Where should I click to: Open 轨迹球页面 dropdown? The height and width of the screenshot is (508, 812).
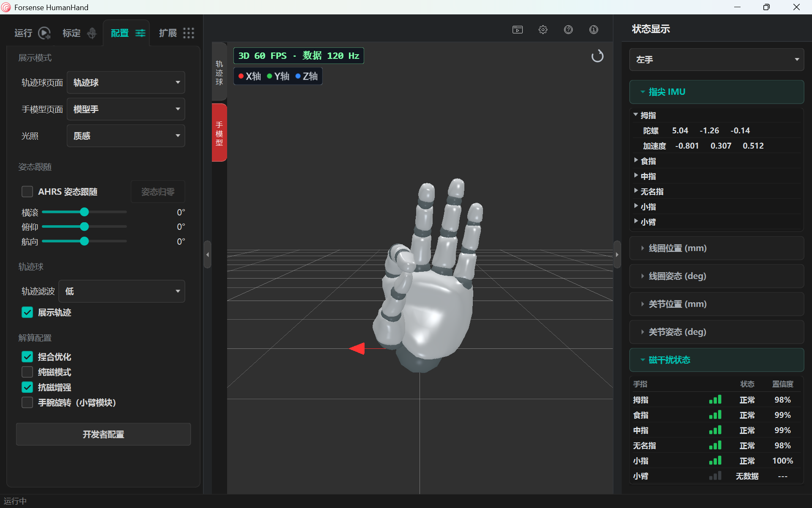click(126, 83)
